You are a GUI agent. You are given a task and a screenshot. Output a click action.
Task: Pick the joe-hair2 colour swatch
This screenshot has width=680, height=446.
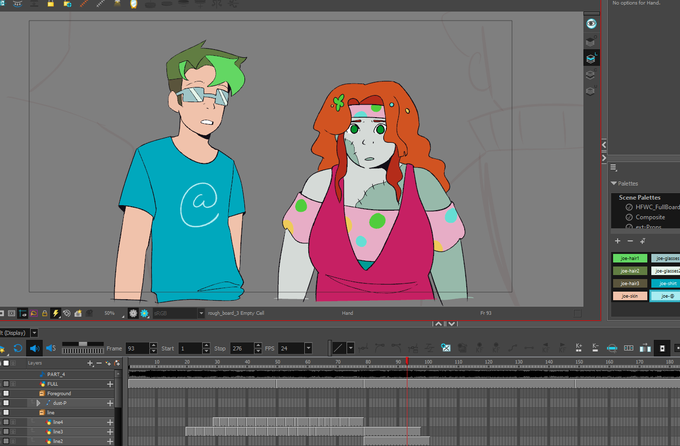(x=630, y=271)
